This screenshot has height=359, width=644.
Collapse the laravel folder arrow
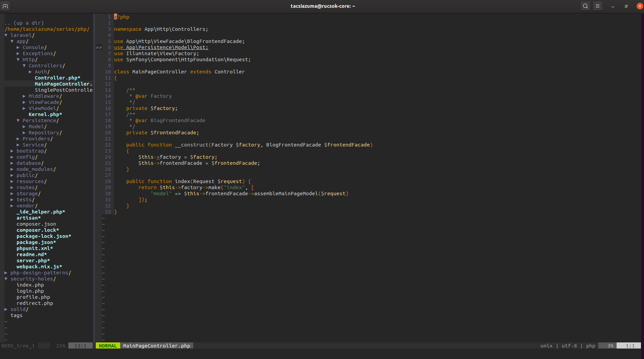6,35
